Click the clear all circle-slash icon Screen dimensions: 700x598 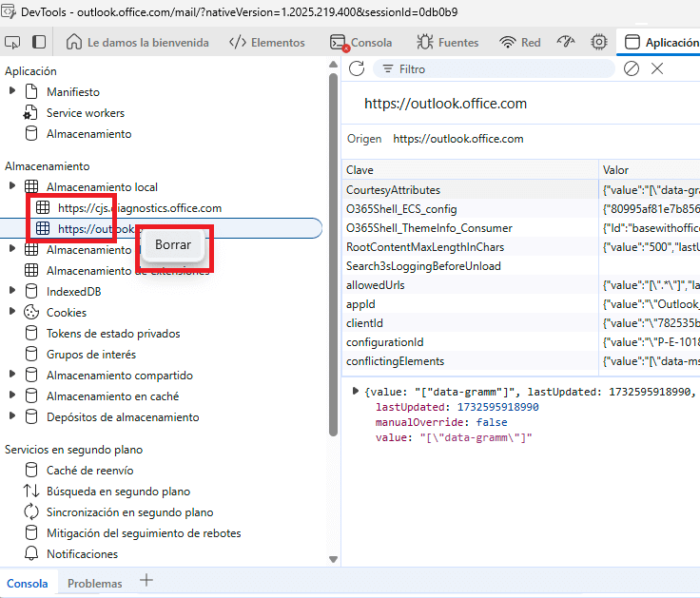point(632,68)
